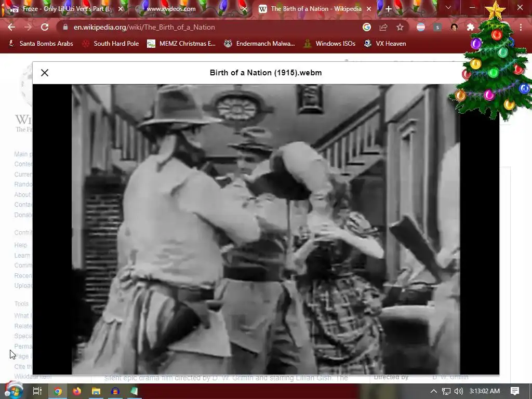Go forward in browser history
This screenshot has height=399, width=532.
28,27
